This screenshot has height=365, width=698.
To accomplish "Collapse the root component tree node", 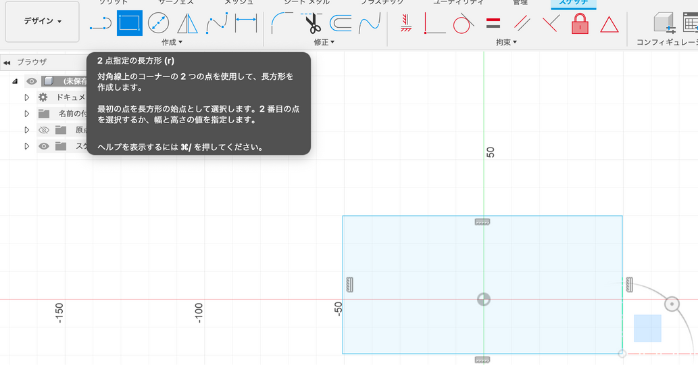I will 15,81.
